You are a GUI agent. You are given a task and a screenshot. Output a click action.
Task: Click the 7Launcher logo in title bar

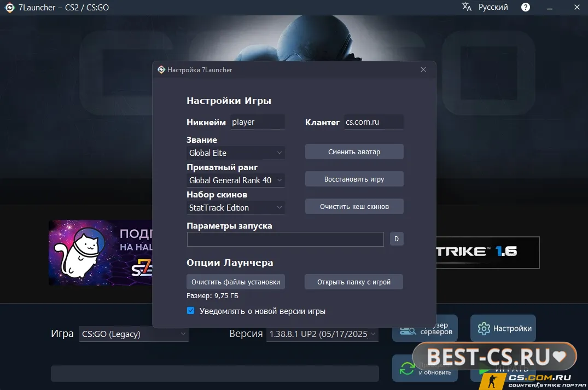pos(10,8)
